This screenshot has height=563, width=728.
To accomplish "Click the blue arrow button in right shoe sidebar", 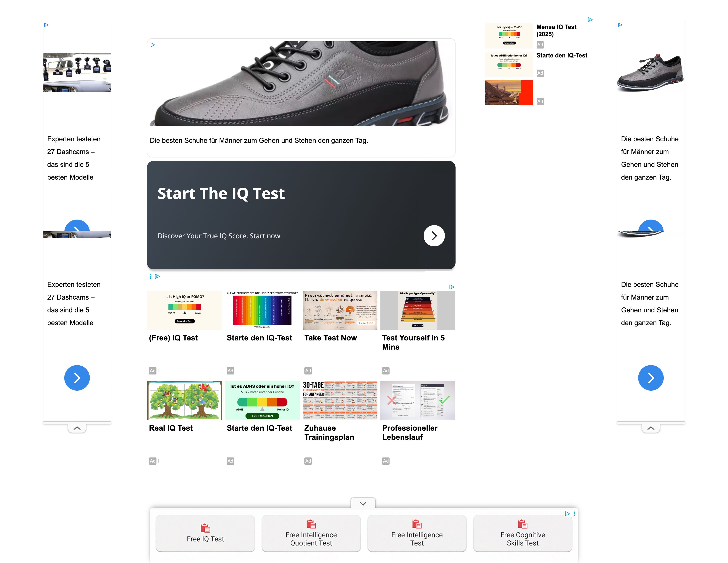I will (x=651, y=378).
